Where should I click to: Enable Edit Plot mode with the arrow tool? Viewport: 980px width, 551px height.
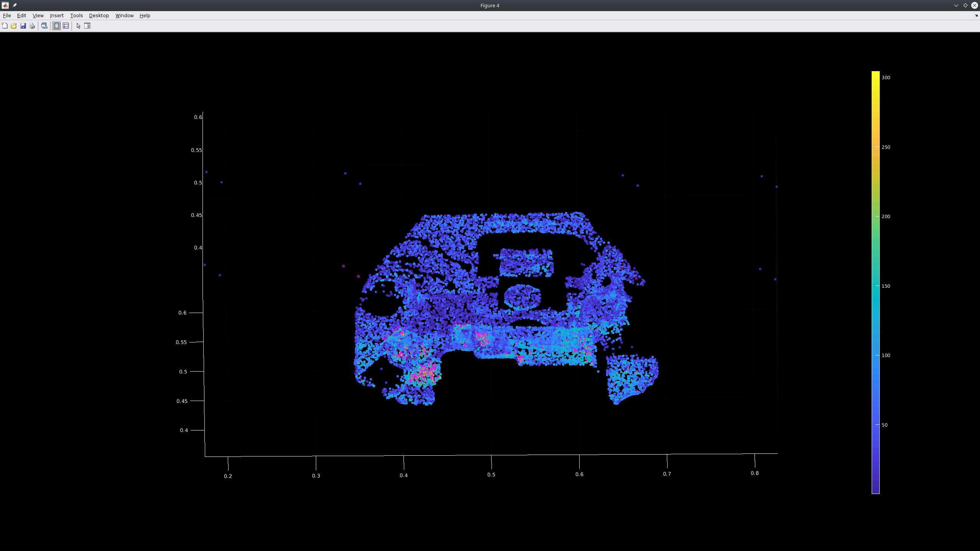[78, 26]
